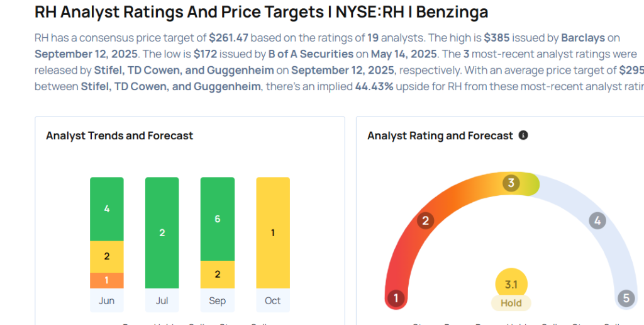Click the green September bar segment showing 6
Screen dimensions: 644x325
pos(218,219)
